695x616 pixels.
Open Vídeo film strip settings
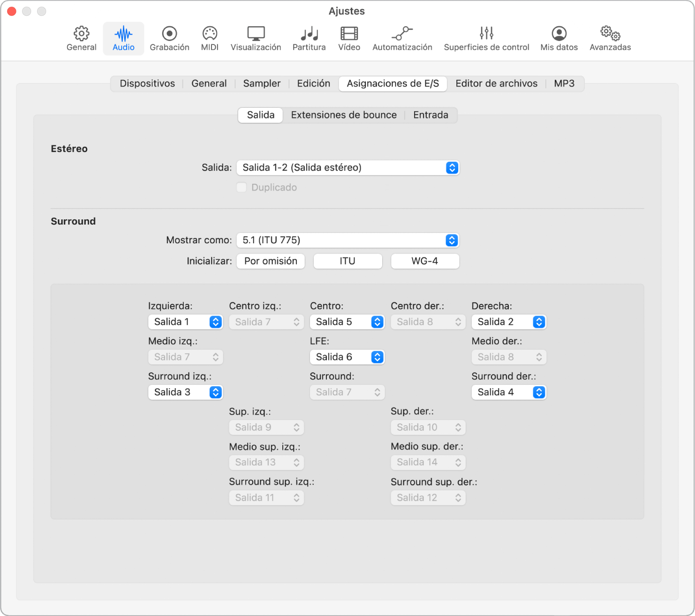[349, 38]
